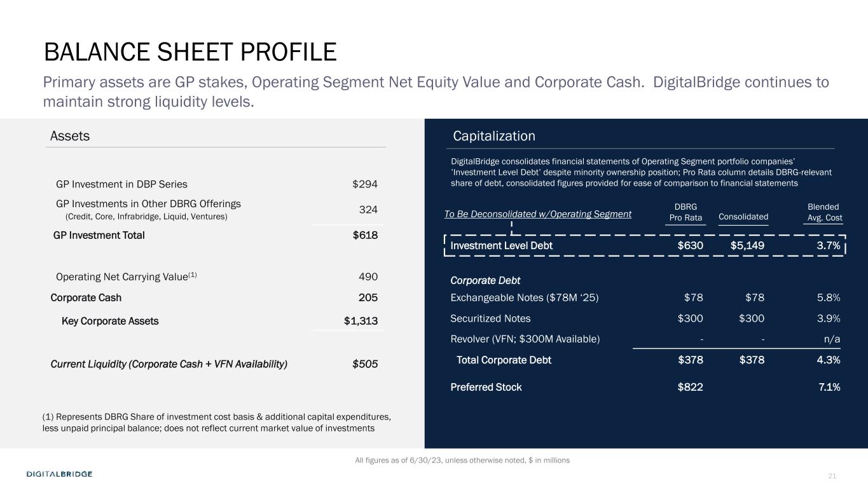The height and width of the screenshot is (488, 868).
Task: Click the Key Corporate Assets $1,313 value
Action: pos(361,321)
